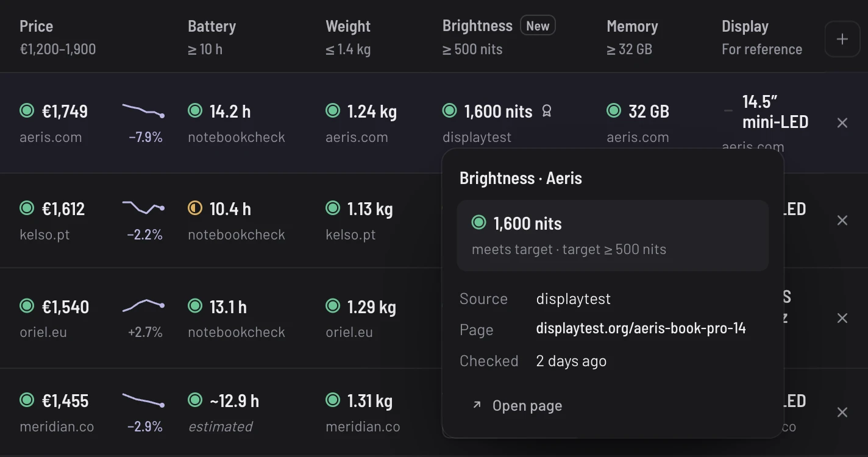
Task: Click the €1,200–1,900 price target range
Action: (58, 49)
